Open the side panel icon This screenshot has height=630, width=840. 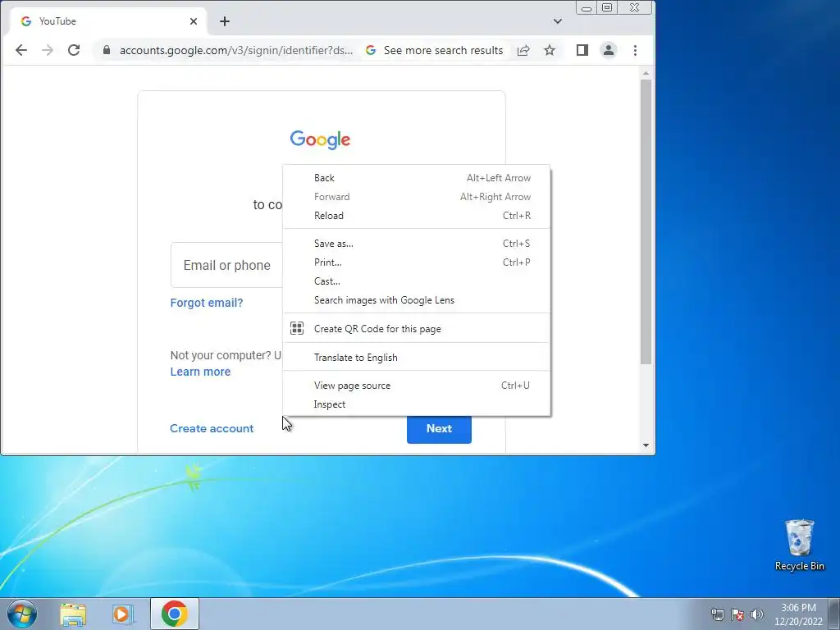pyautogui.click(x=582, y=50)
